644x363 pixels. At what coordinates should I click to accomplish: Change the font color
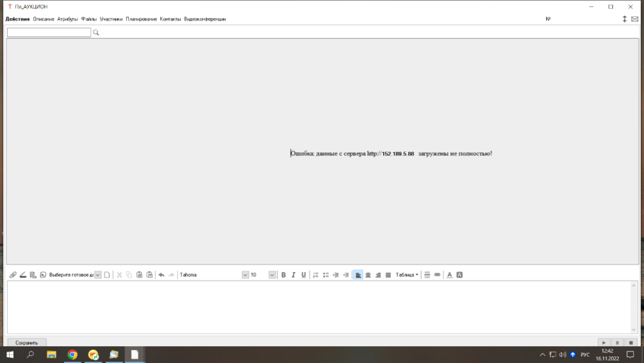(450, 275)
